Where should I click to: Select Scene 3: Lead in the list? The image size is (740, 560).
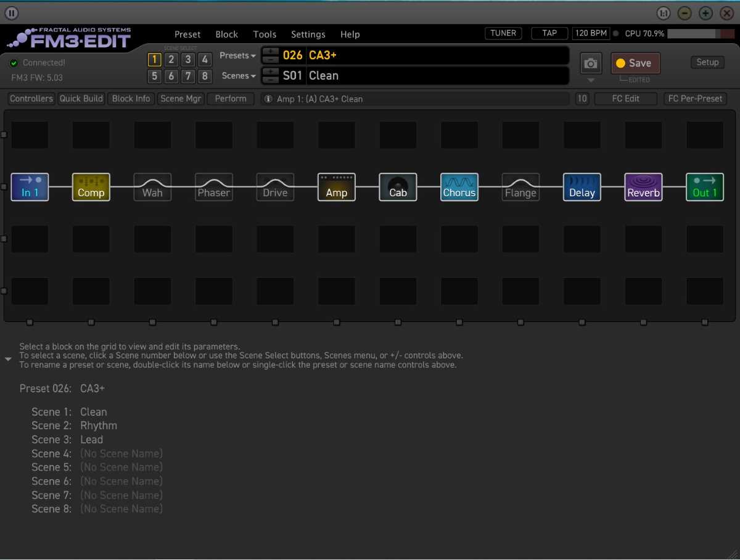(x=67, y=440)
